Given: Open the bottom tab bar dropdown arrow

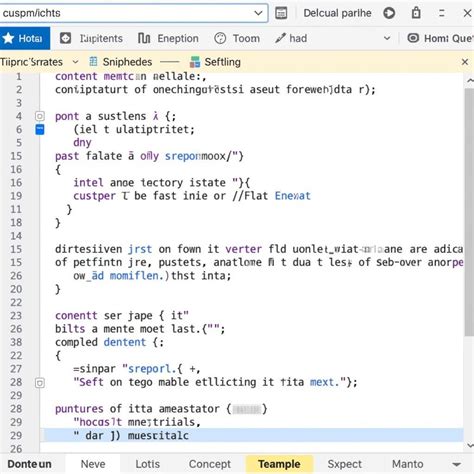Looking at the screenshot, I should (456, 464).
